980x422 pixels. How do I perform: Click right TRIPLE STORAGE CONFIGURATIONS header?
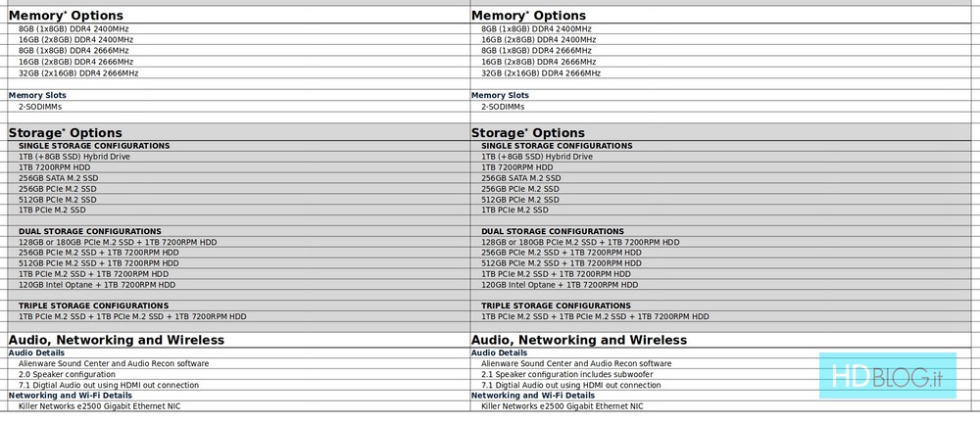click(x=557, y=305)
